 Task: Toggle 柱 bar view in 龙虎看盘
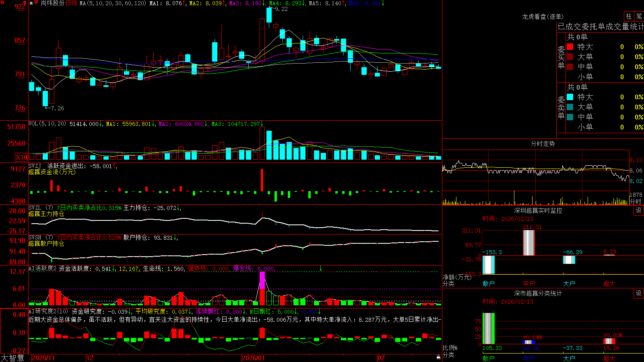click(x=629, y=16)
